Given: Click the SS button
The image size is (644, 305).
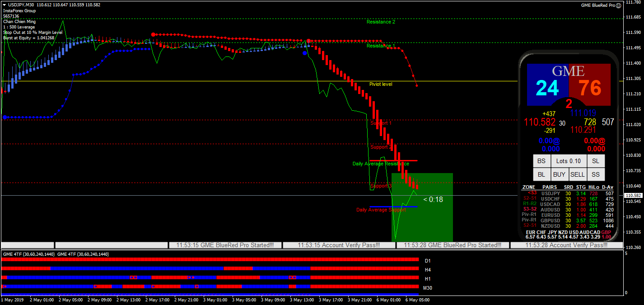Looking at the screenshot, I should pyautogui.click(x=596, y=174).
